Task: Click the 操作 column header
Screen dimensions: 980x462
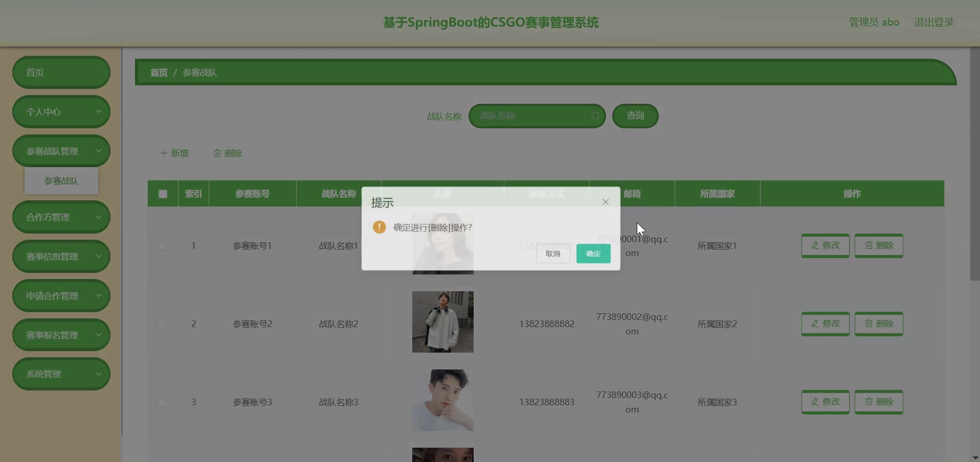Action: pyautogui.click(x=852, y=194)
